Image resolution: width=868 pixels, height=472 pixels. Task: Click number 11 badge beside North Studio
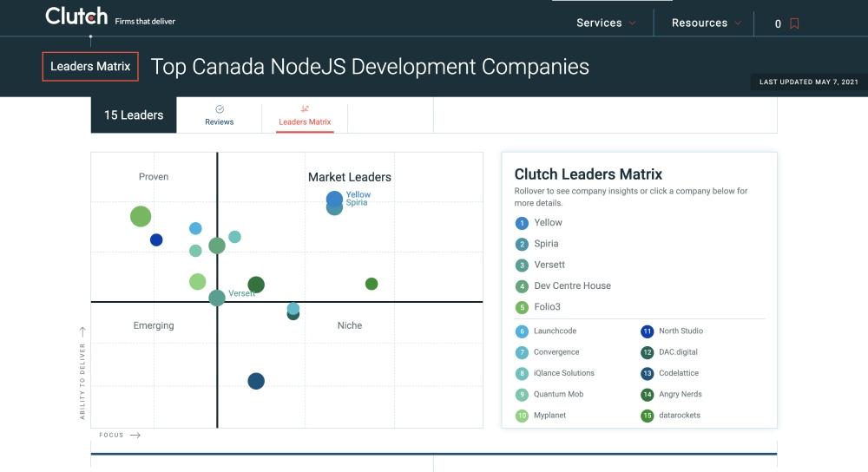coord(648,331)
